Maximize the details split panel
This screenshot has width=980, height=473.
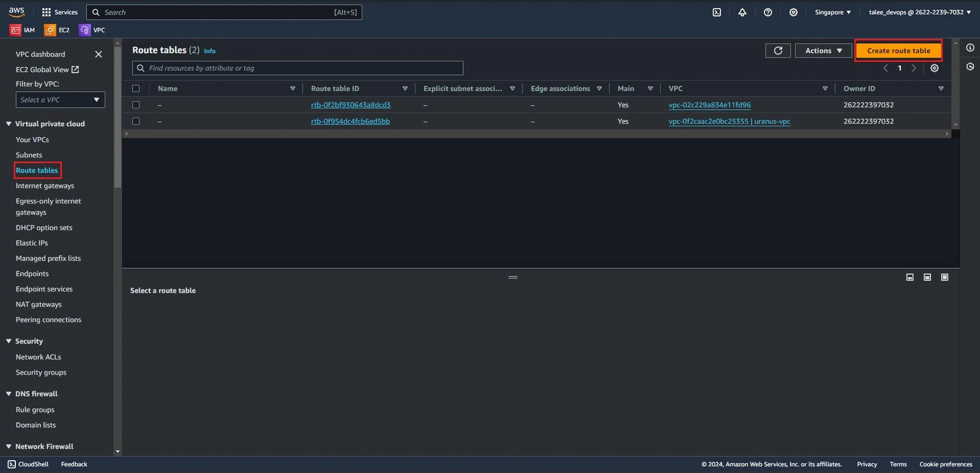coord(944,278)
